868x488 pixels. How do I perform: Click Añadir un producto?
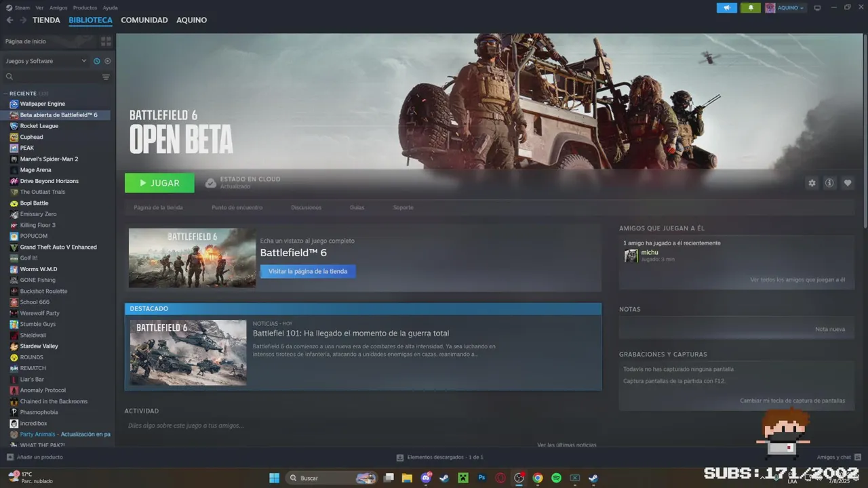[35, 457]
